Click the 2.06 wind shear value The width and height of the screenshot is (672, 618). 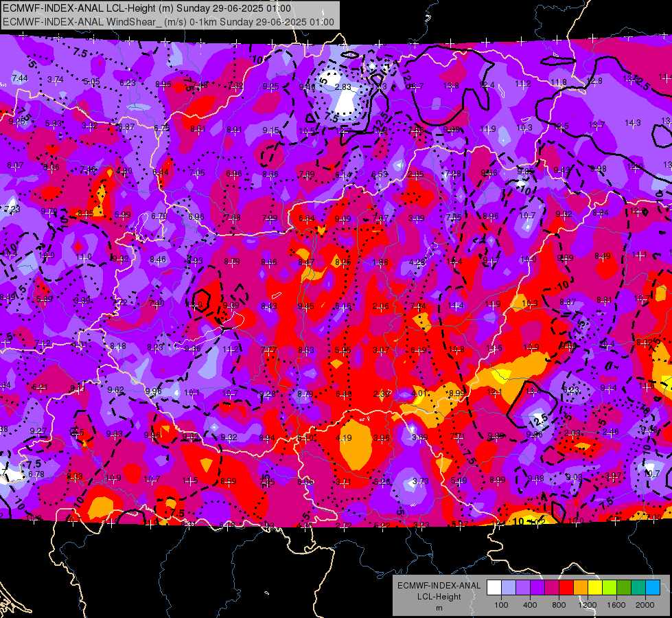point(380,306)
